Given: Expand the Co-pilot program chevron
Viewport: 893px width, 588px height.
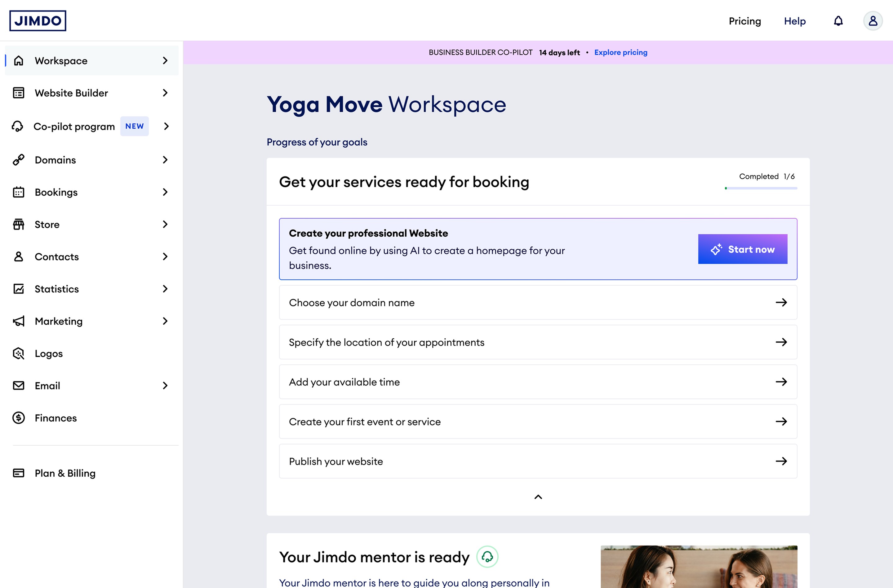Looking at the screenshot, I should pos(166,126).
